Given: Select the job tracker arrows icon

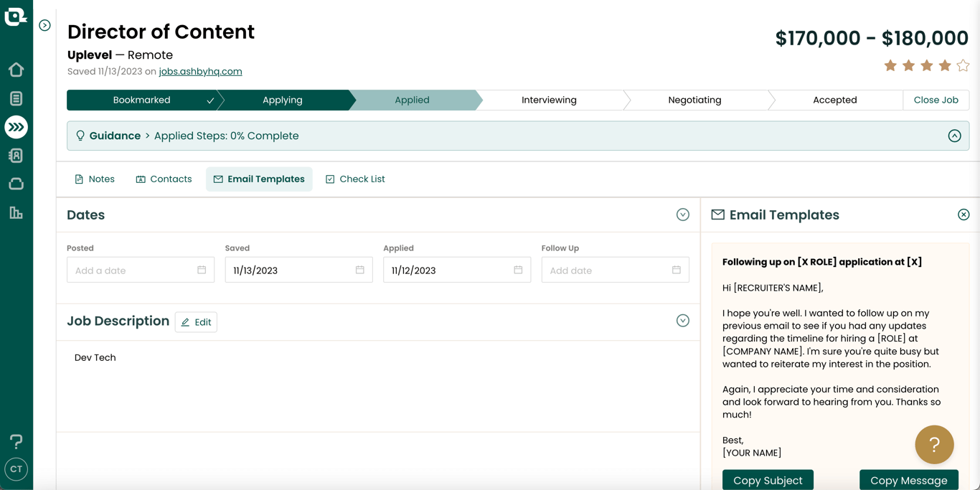Looking at the screenshot, I should pyautogui.click(x=16, y=127).
